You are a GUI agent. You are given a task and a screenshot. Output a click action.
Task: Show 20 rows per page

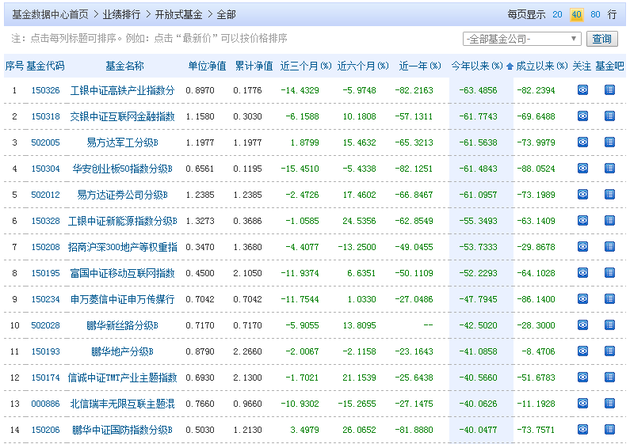(x=557, y=14)
